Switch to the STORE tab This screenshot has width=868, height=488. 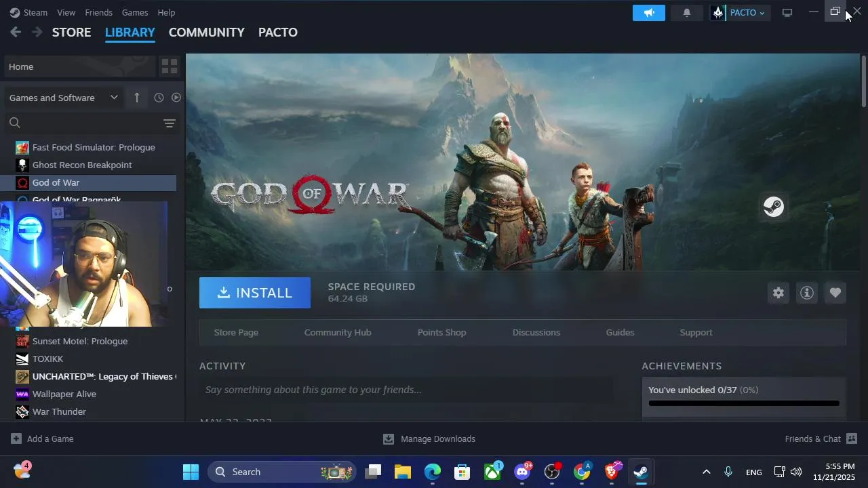[72, 32]
